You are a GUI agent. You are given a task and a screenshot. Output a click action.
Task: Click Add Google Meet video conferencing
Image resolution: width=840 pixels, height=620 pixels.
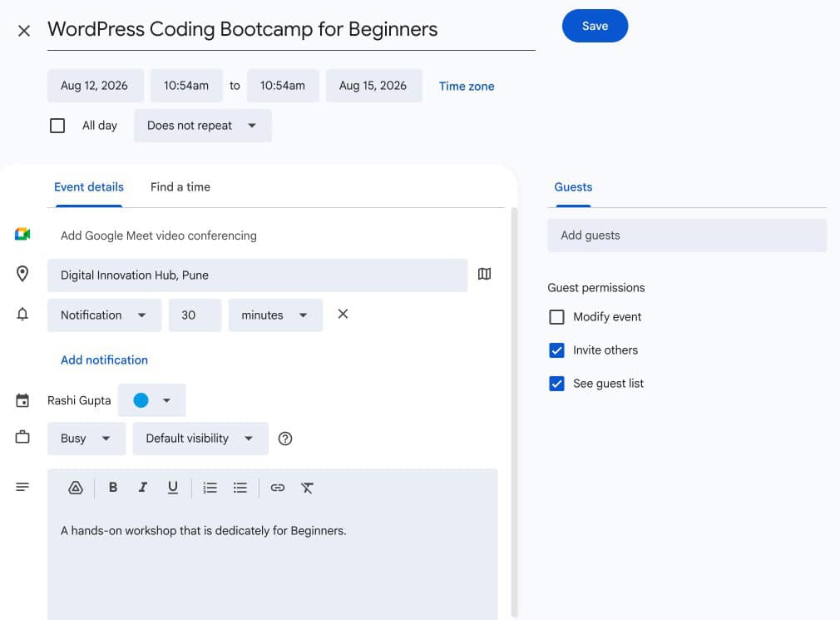159,236
